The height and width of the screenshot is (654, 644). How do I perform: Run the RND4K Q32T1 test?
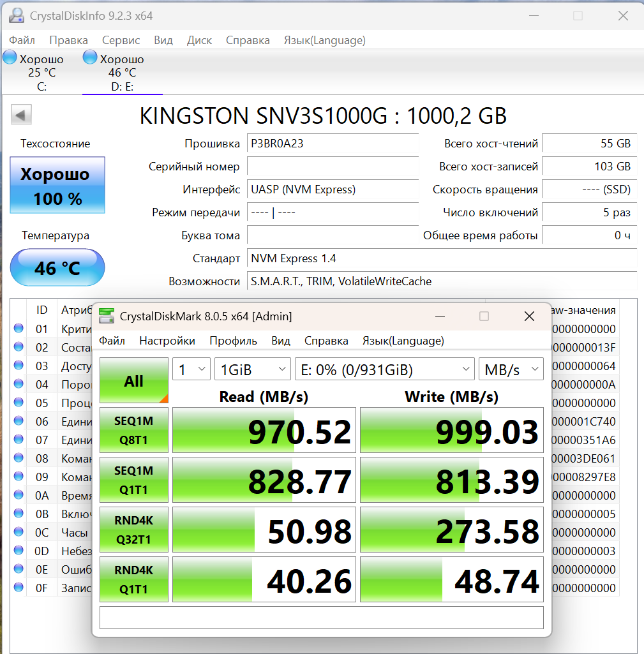tap(134, 530)
